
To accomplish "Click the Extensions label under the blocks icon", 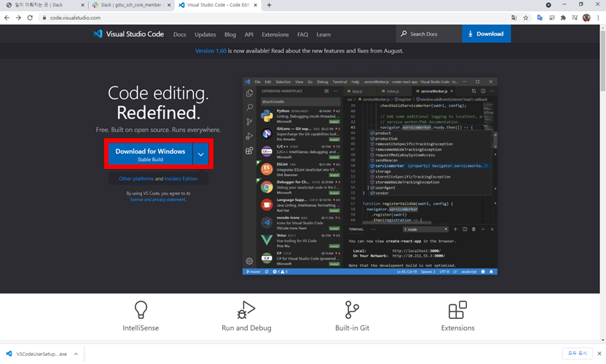I will click(457, 328).
